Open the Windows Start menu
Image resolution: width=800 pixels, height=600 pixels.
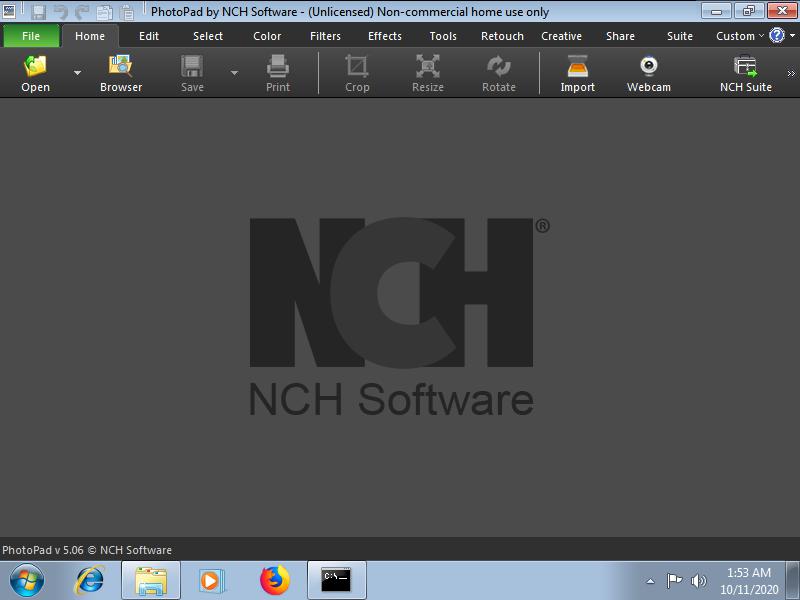click(27, 581)
